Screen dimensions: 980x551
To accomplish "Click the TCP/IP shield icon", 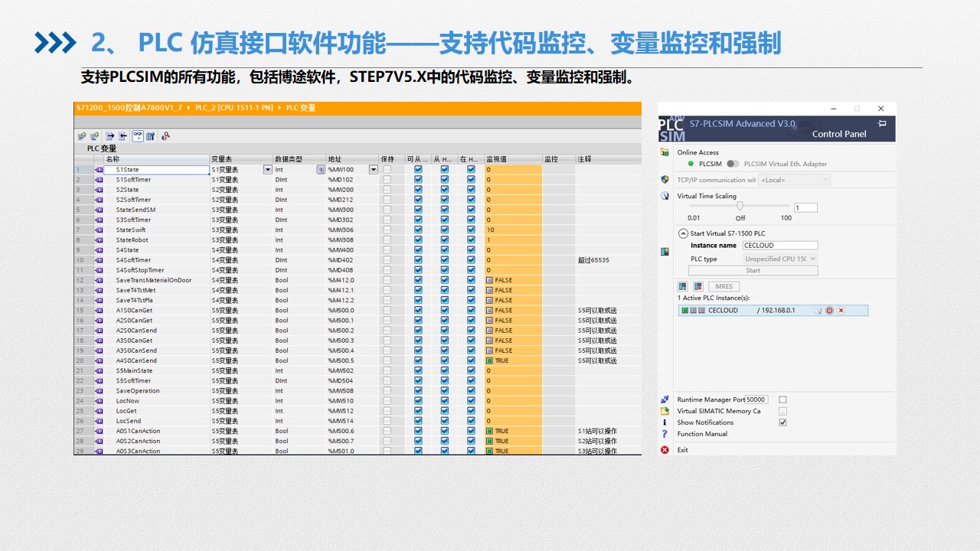I will point(665,180).
